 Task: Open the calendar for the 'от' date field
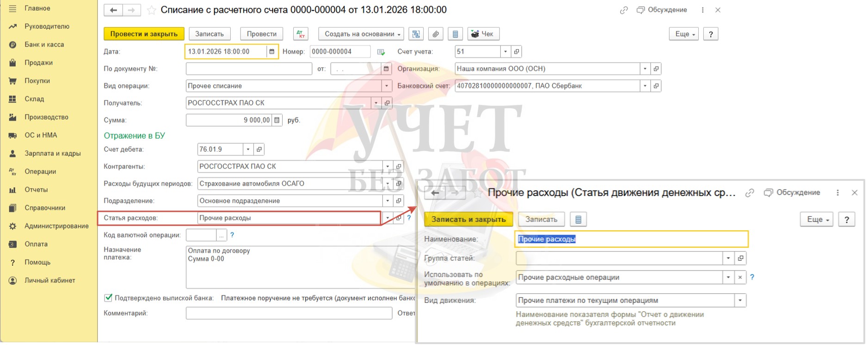(386, 68)
